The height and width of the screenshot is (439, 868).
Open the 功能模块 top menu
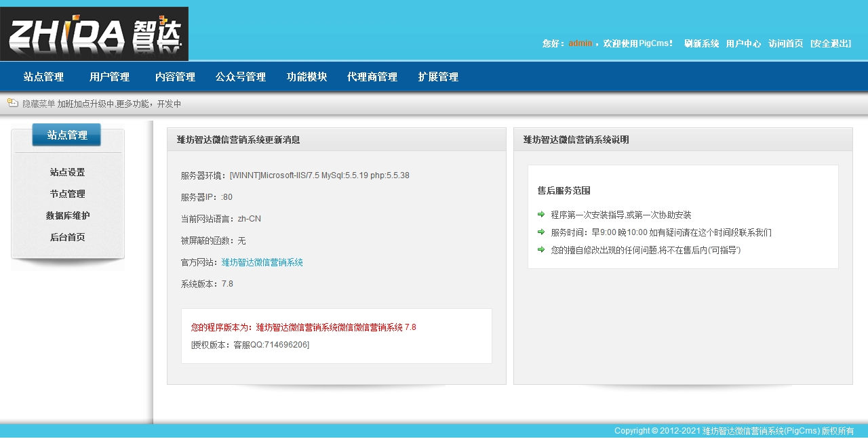coord(307,77)
